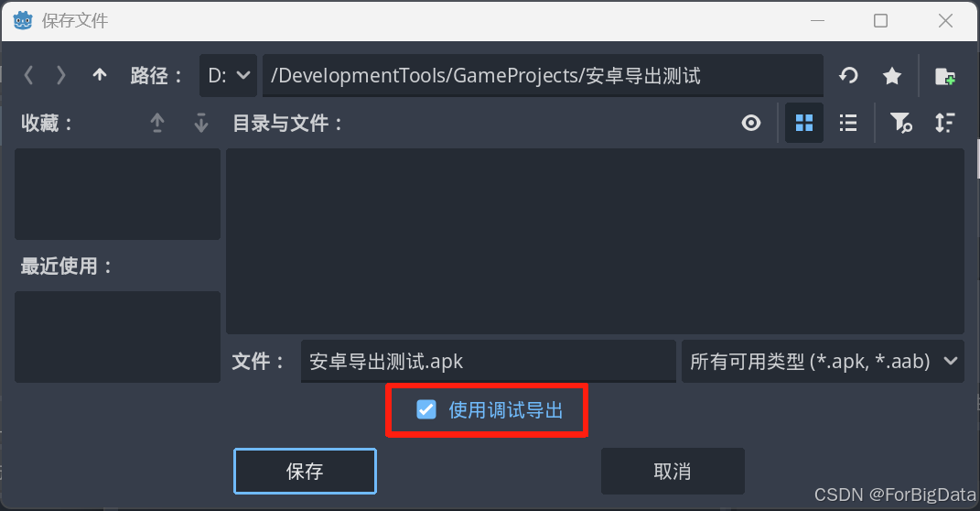The width and height of the screenshot is (980, 511).
Task: Toggle hidden files visibility eye icon
Action: pyautogui.click(x=751, y=123)
